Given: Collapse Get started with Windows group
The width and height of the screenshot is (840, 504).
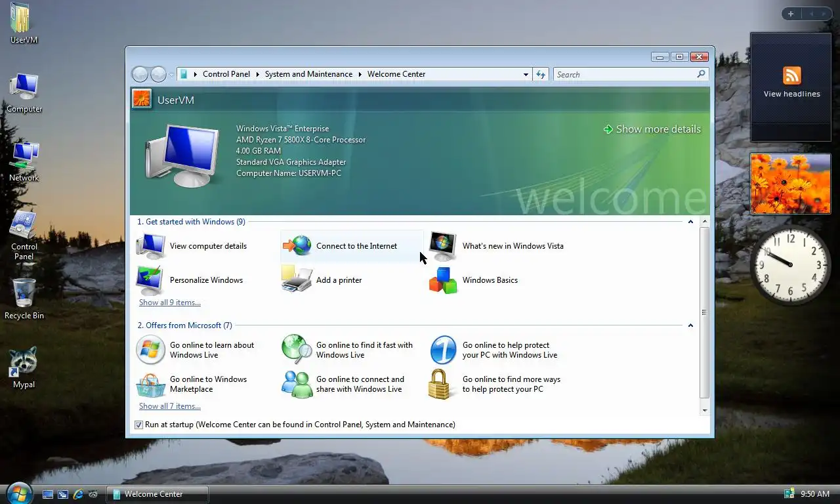Looking at the screenshot, I should (x=690, y=222).
